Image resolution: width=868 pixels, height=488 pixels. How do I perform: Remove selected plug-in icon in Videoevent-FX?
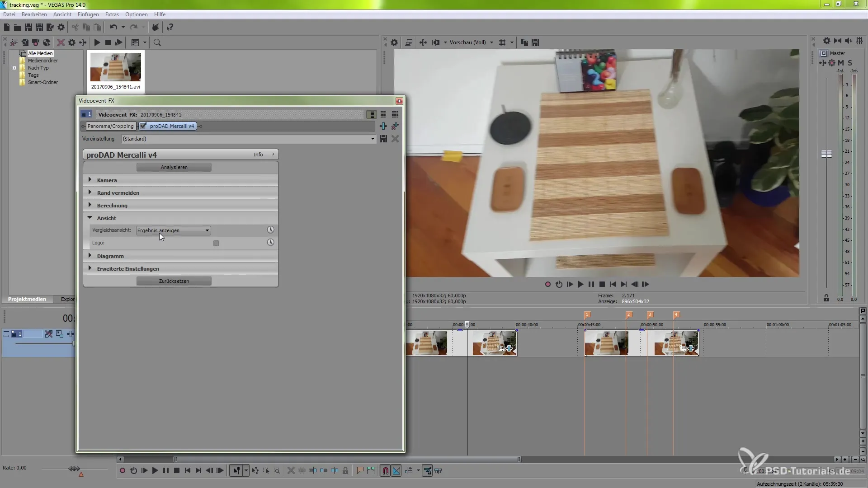click(x=395, y=126)
